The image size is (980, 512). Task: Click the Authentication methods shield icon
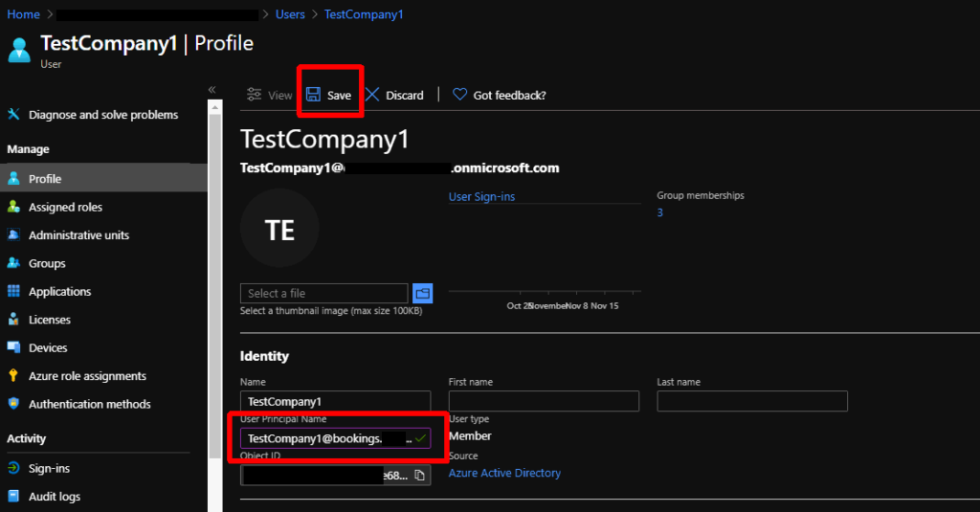13,403
